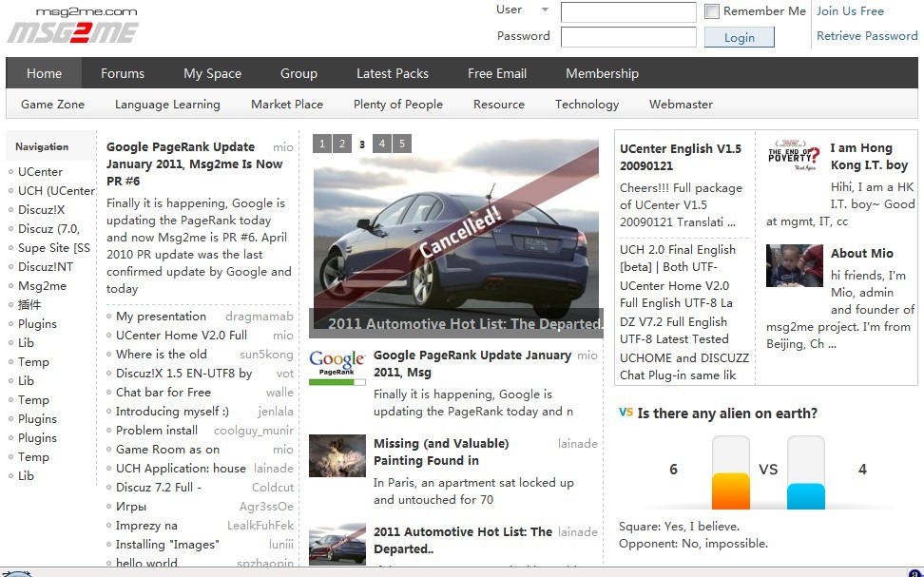
Task: Switch slideshow to slide 2
Action: [342, 144]
